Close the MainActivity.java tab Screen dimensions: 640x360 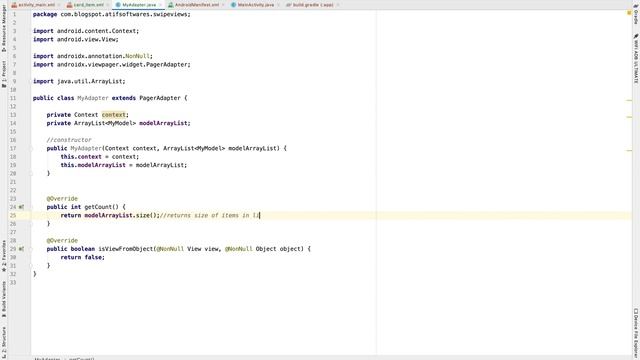[x=278, y=5]
